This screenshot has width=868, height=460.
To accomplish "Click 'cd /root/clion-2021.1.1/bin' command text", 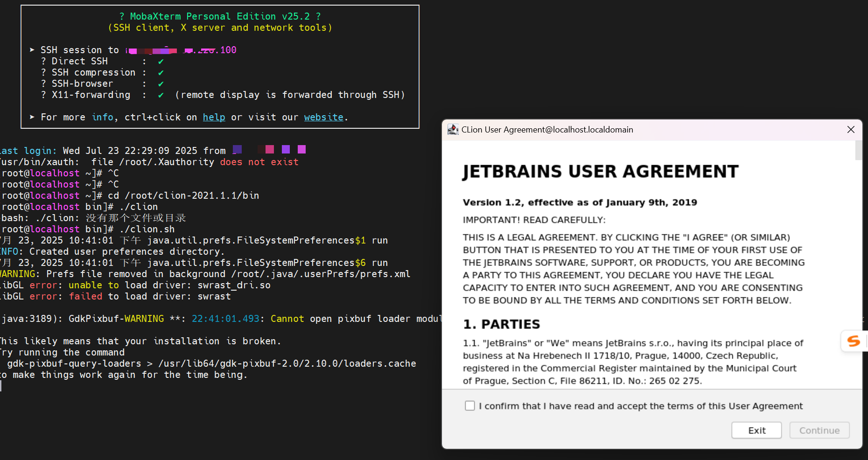I will point(183,195).
